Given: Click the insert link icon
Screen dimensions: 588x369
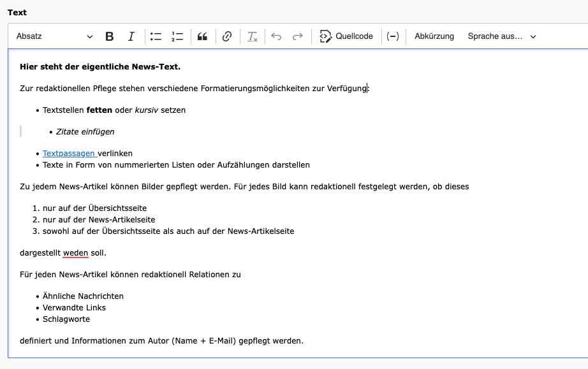Looking at the screenshot, I should [x=227, y=36].
